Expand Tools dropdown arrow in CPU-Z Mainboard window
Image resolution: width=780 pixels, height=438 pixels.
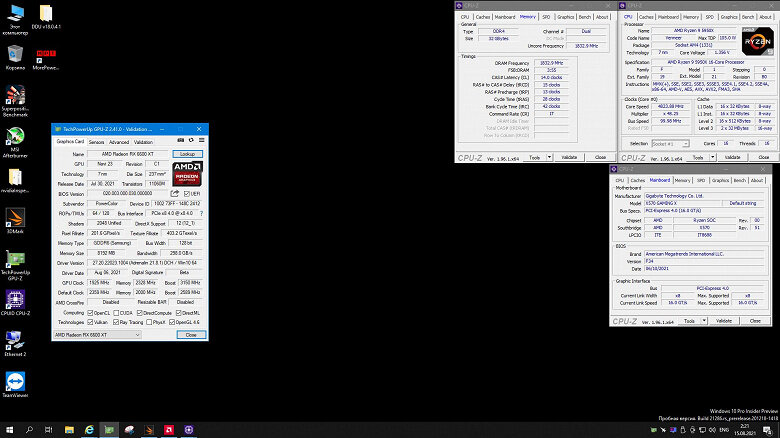coord(704,321)
